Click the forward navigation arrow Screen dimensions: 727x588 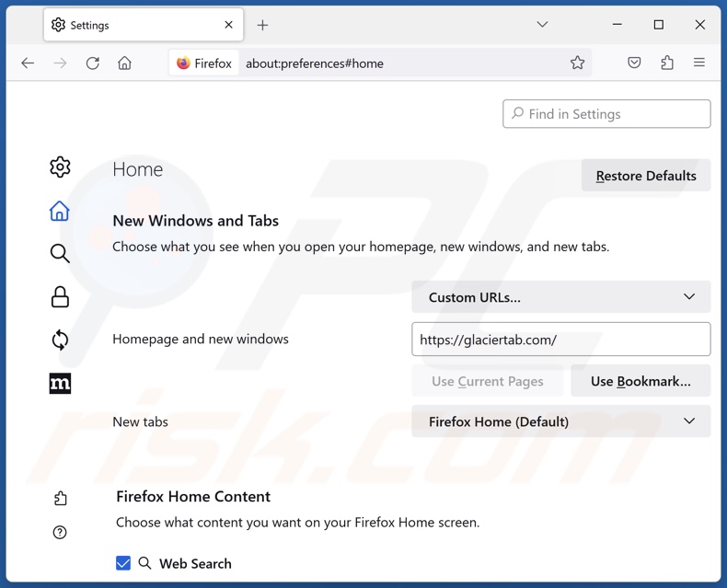click(60, 63)
